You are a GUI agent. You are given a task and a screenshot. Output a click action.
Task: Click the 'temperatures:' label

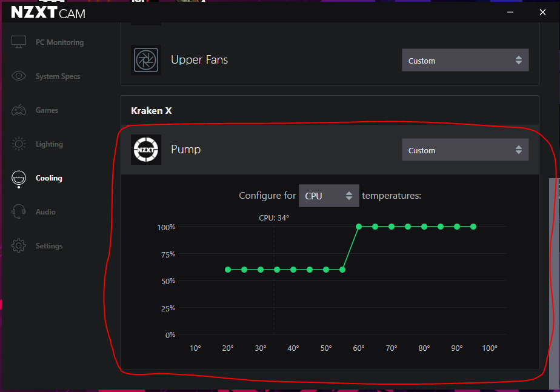(x=392, y=196)
